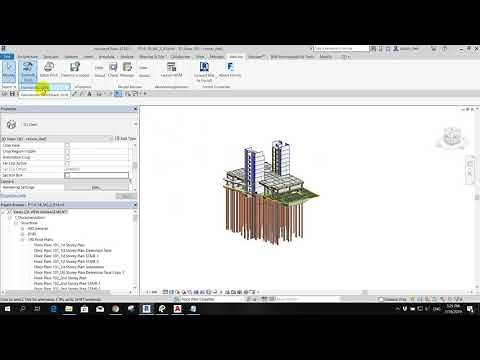Open the Structure ribbon tab

point(51,57)
